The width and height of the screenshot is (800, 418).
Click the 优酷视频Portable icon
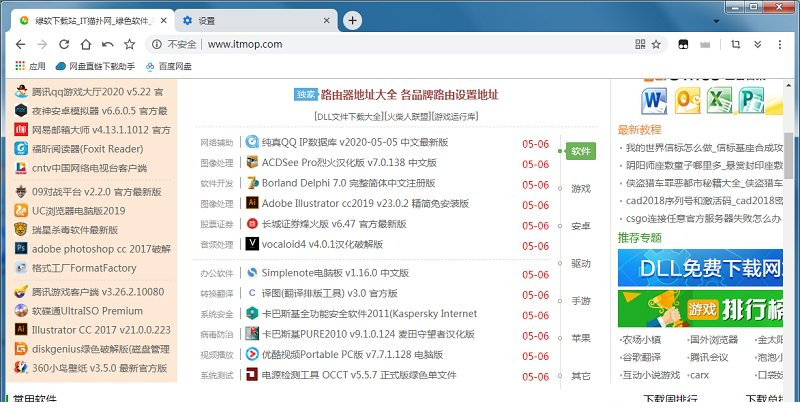tap(252, 354)
